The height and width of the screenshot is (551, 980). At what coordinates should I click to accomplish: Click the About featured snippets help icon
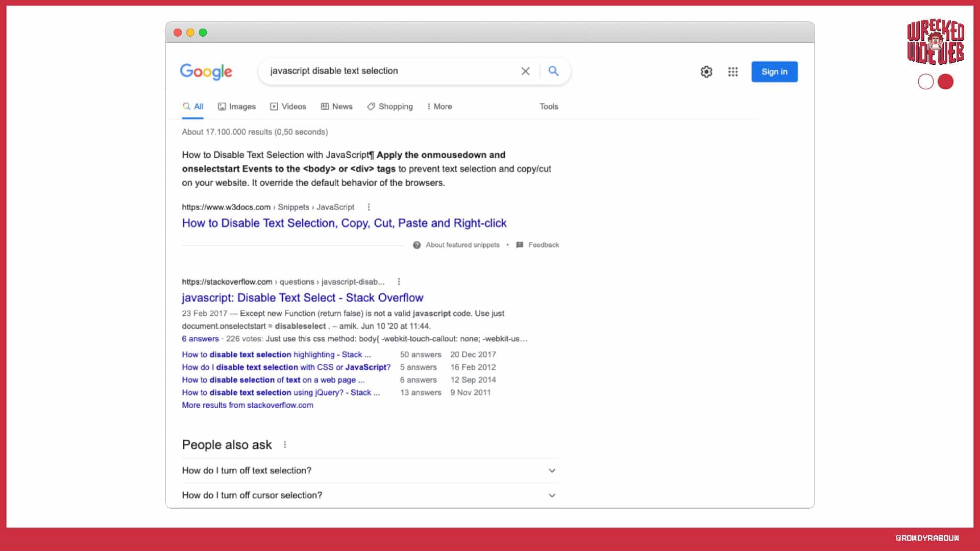click(417, 245)
